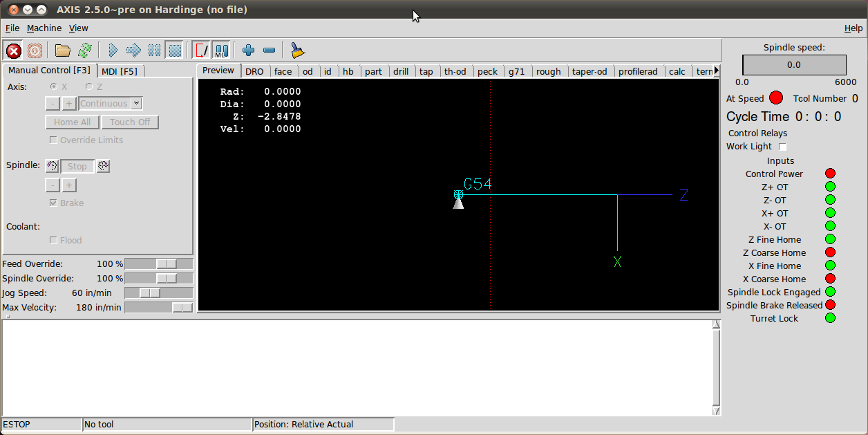Stop program execution with square icon
The height and width of the screenshot is (435, 868).
point(175,50)
